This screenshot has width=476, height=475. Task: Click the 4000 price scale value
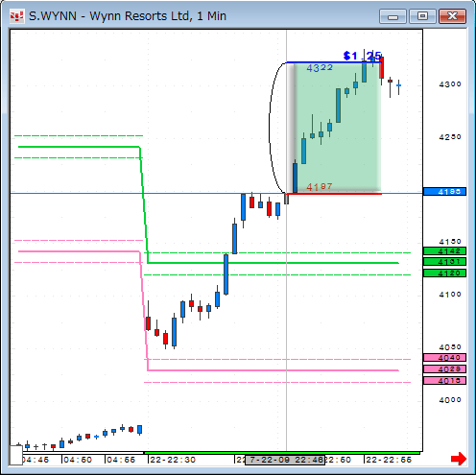click(450, 400)
